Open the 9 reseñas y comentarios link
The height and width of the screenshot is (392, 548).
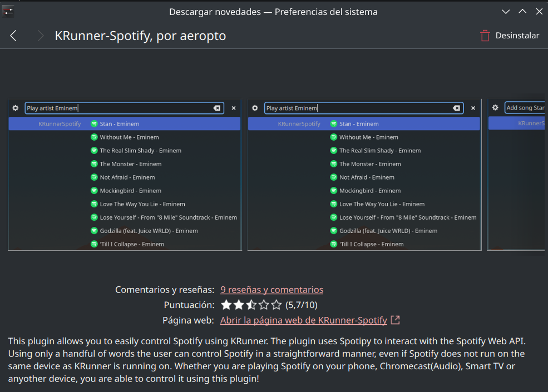(271, 290)
